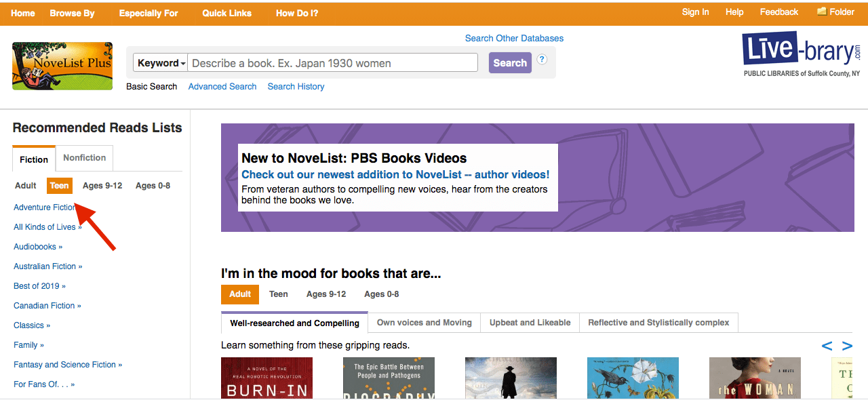Choose Teen in Recommended Reads Lists

[x=60, y=186]
